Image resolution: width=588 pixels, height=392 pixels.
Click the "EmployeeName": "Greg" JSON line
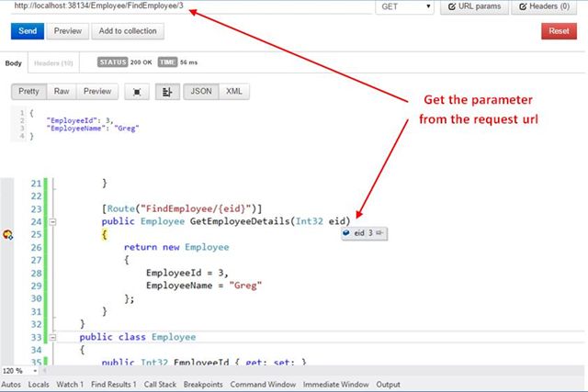(93, 129)
